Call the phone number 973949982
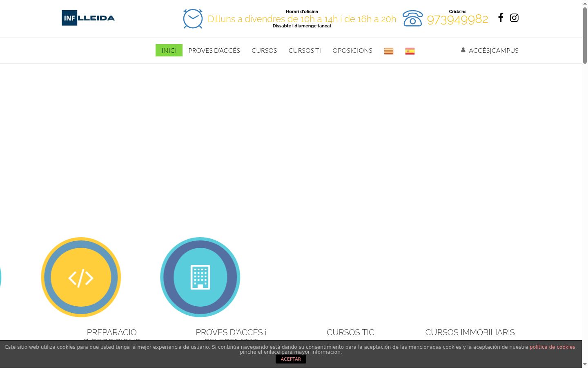The width and height of the screenshot is (588, 368). (457, 19)
